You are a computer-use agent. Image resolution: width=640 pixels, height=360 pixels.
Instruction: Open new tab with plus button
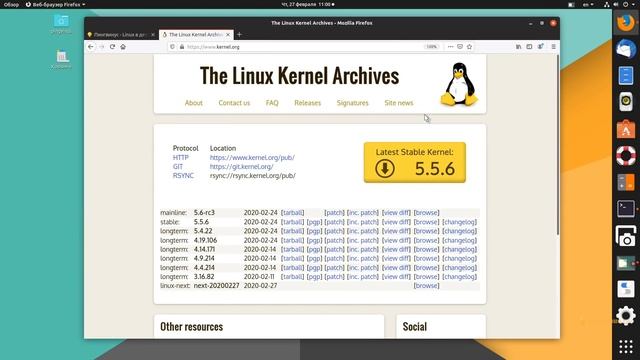coord(240,35)
